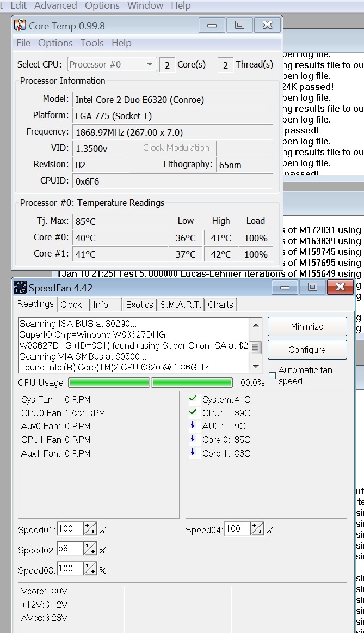Open the background window's Edit menu
The width and height of the screenshot is (364, 633).
click(x=18, y=5)
